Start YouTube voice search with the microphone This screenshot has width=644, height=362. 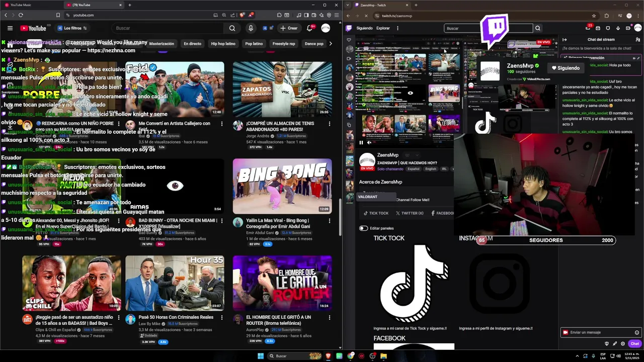251,28
